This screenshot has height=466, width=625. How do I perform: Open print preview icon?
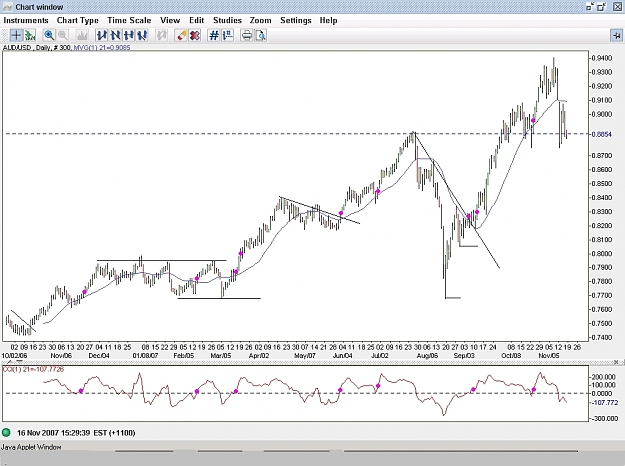260,35
